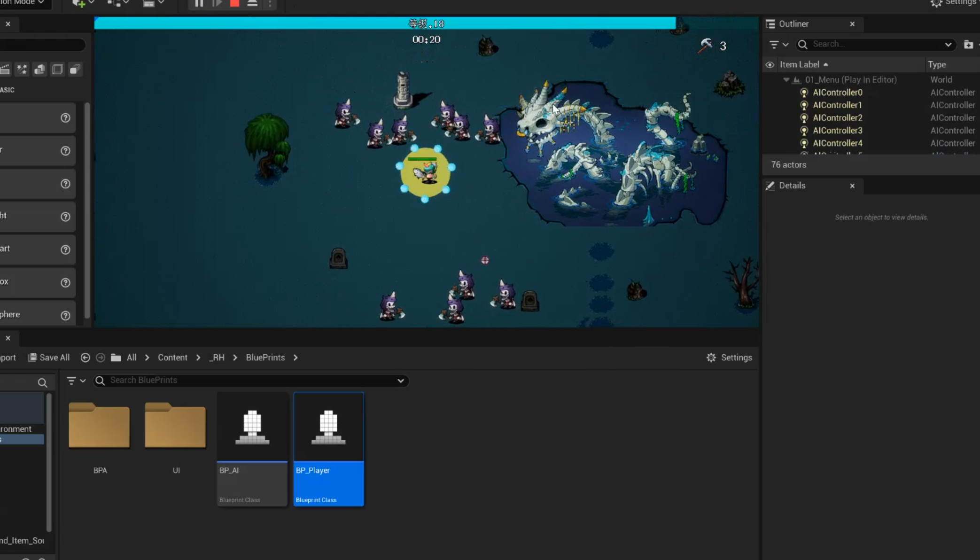Open the Outliner filter options dropdown
This screenshot has width=980, height=560.
click(778, 44)
